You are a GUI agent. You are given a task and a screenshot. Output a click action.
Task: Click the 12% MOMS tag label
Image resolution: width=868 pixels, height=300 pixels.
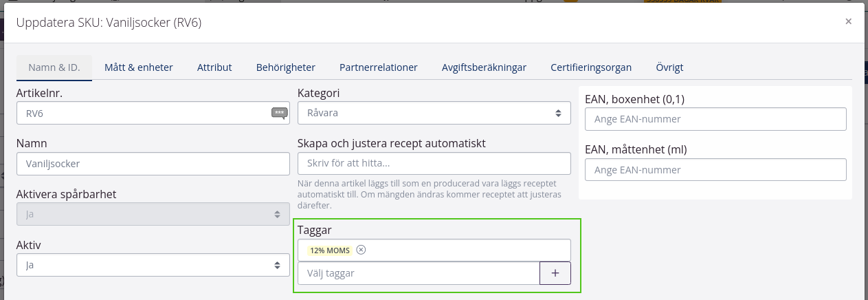tap(330, 250)
